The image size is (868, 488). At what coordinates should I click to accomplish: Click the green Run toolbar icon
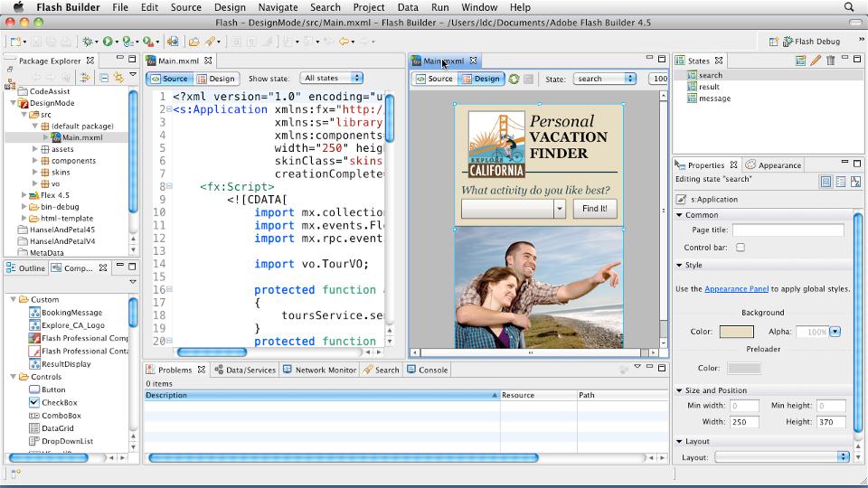[108, 42]
